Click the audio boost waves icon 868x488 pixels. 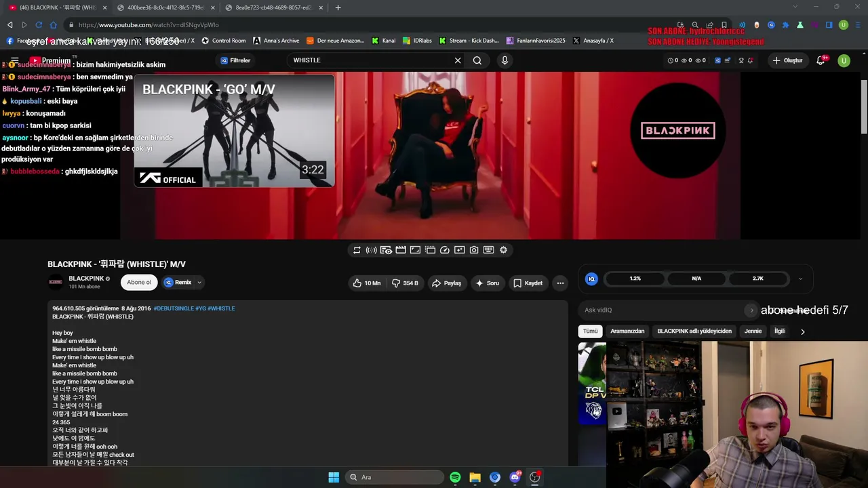click(x=371, y=250)
